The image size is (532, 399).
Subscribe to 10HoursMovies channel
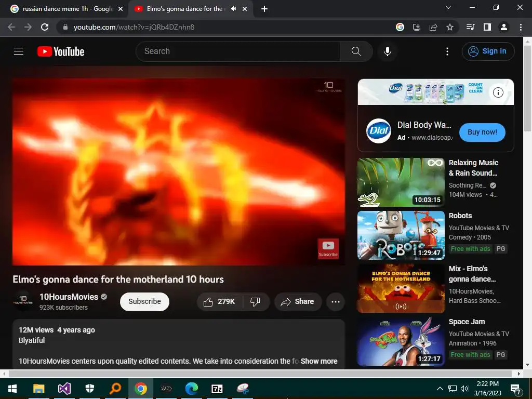tap(144, 302)
